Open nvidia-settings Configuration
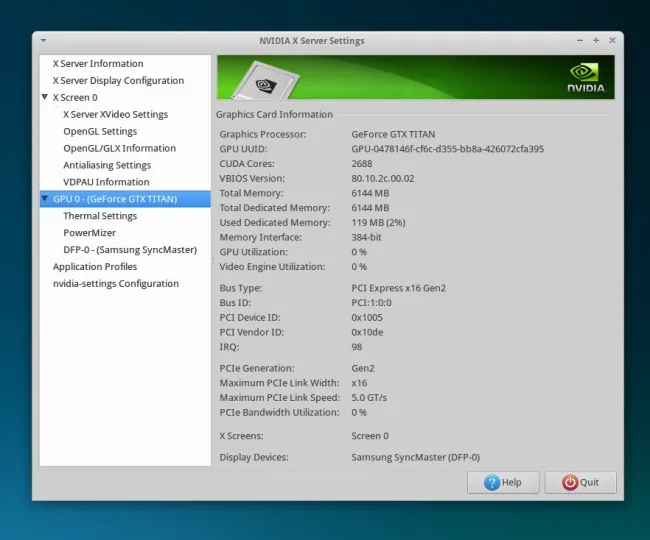 coord(116,284)
